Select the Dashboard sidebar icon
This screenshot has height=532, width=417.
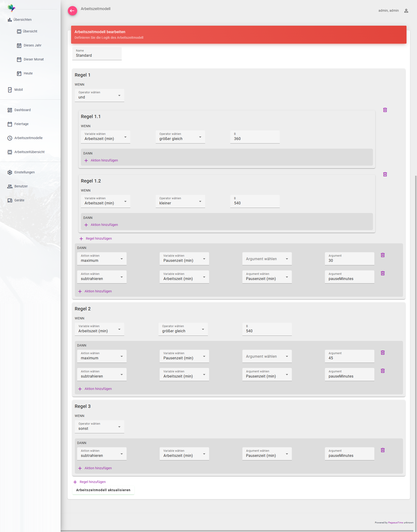(x=10, y=110)
